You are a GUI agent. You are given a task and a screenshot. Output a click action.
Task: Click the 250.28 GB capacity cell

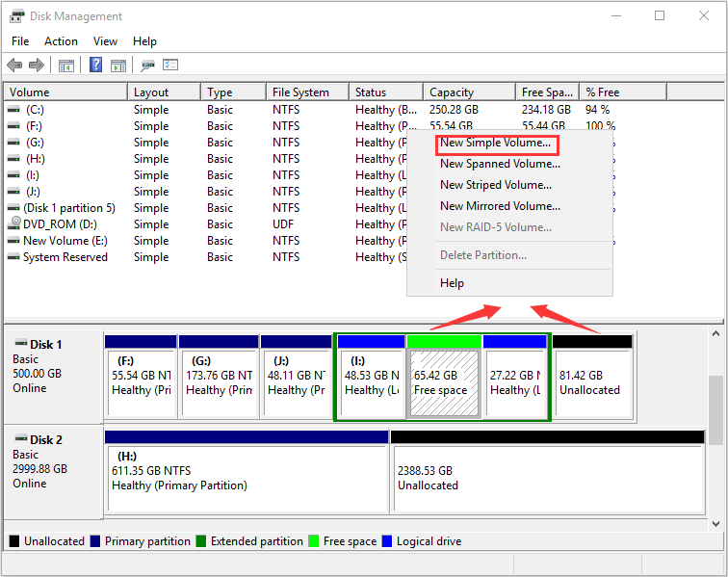click(454, 110)
